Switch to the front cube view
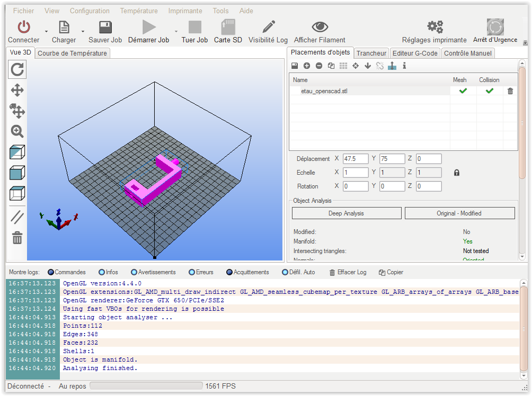This screenshot has width=532, height=396. click(x=17, y=173)
